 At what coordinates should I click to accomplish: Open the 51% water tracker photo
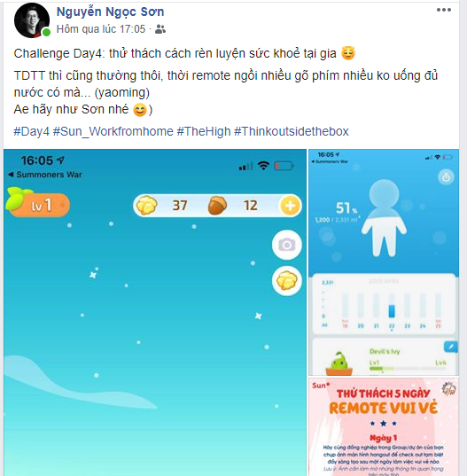pyautogui.click(x=384, y=262)
